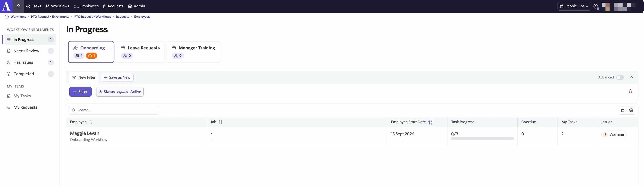The height and width of the screenshot is (186, 644).
Task: Click the user avatar in top bar
Action: pyautogui.click(x=606, y=7)
